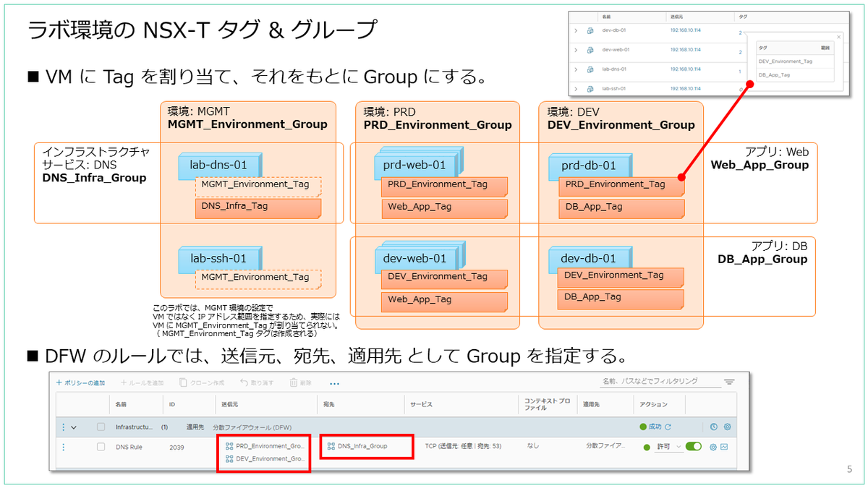Open the three-dots more actions menu
Image resolution: width=868 pixels, height=488 pixels.
334,383
